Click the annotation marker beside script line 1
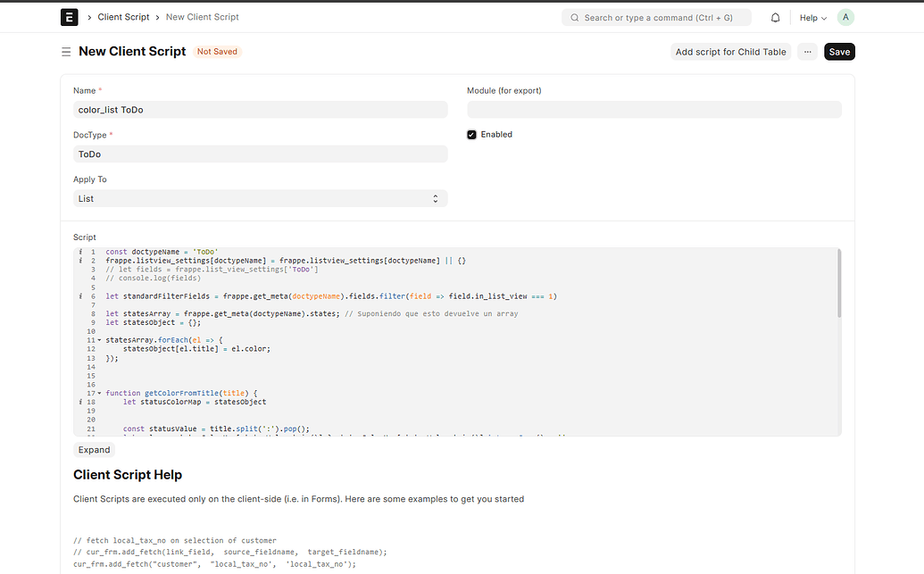 click(79, 252)
